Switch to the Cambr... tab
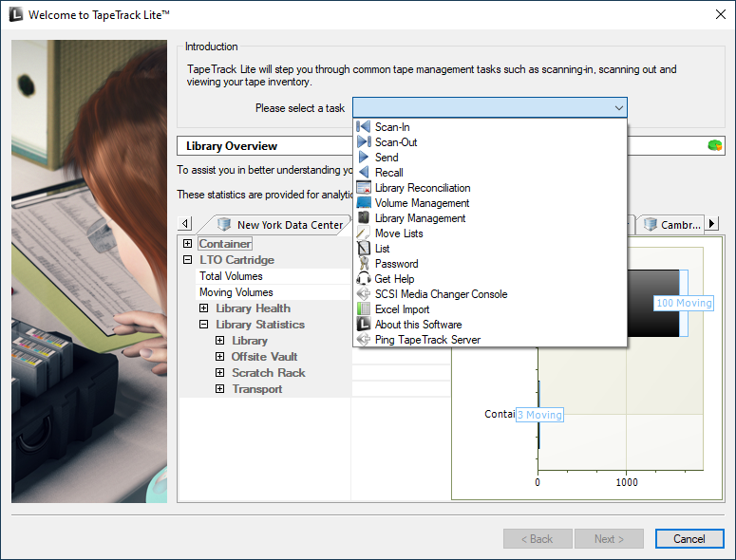Screen dimensions: 736x560 point(670,225)
